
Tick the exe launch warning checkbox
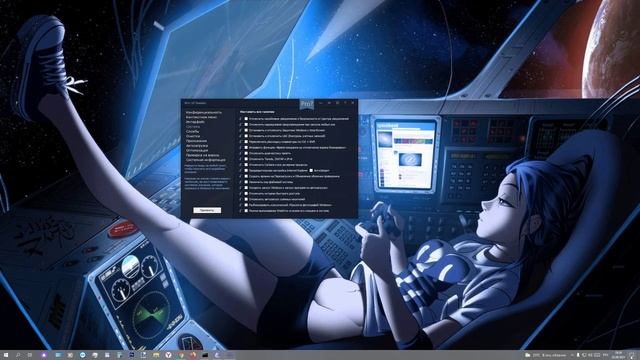pos(246,124)
